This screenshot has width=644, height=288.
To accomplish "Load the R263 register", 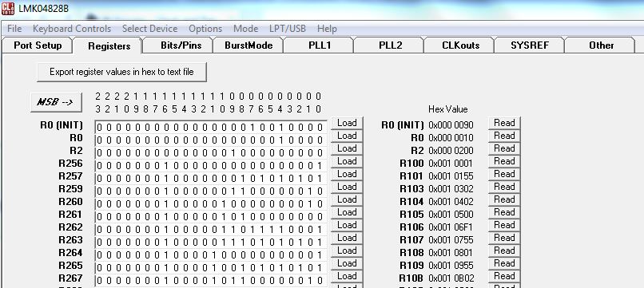I will 347,238.
